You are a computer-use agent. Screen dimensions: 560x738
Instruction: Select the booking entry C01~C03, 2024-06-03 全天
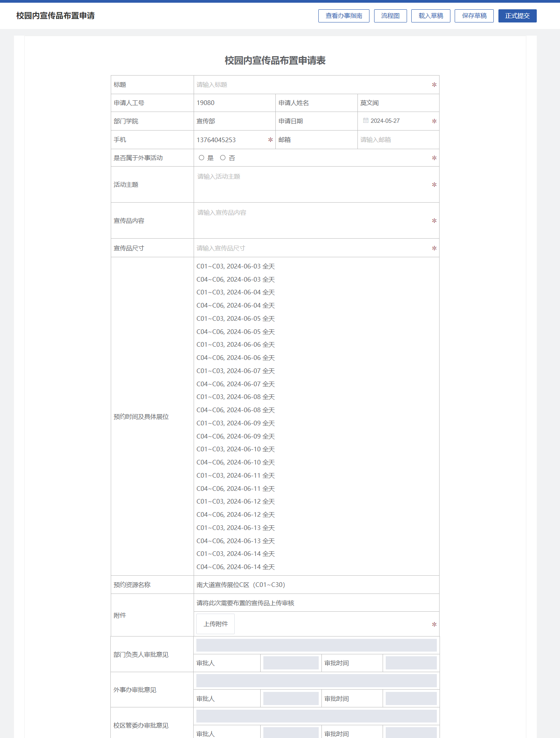pyautogui.click(x=235, y=267)
